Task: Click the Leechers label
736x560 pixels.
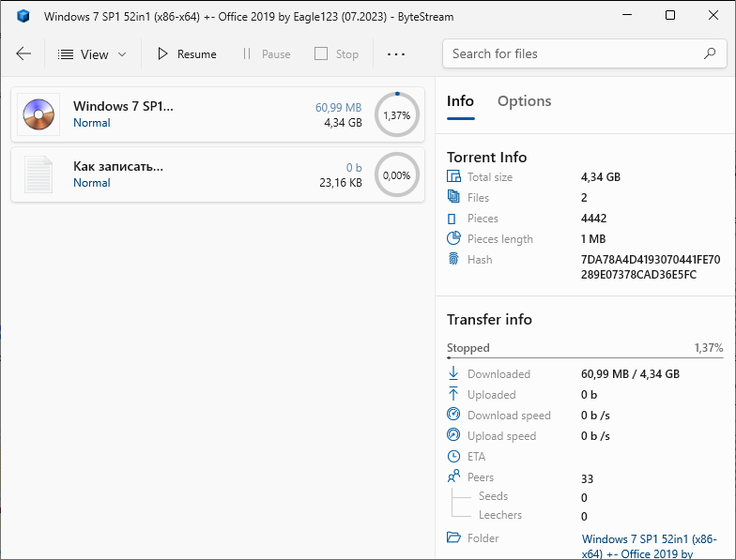Action: (x=499, y=515)
